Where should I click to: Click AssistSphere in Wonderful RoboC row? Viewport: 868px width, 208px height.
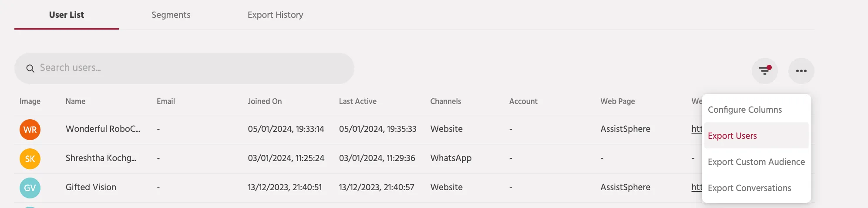coord(626,129)
